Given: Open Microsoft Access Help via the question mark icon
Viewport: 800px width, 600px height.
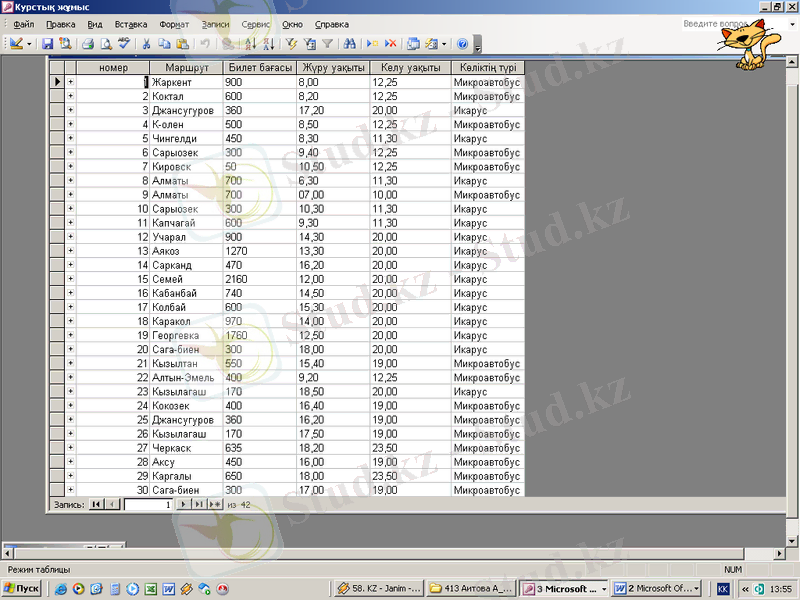Looking at the screenshot, I should [x=462, y=44].
